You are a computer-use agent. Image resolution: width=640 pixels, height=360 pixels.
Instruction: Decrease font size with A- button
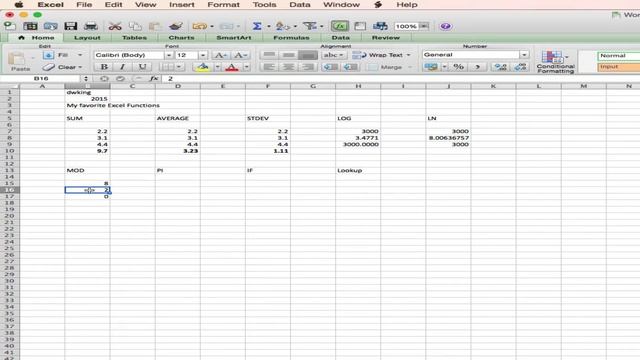click(240, 55)
